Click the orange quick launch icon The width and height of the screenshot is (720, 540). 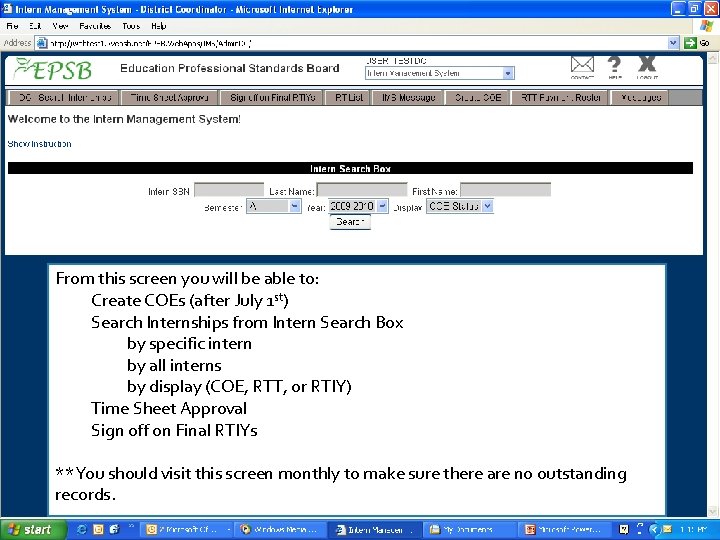98,529
